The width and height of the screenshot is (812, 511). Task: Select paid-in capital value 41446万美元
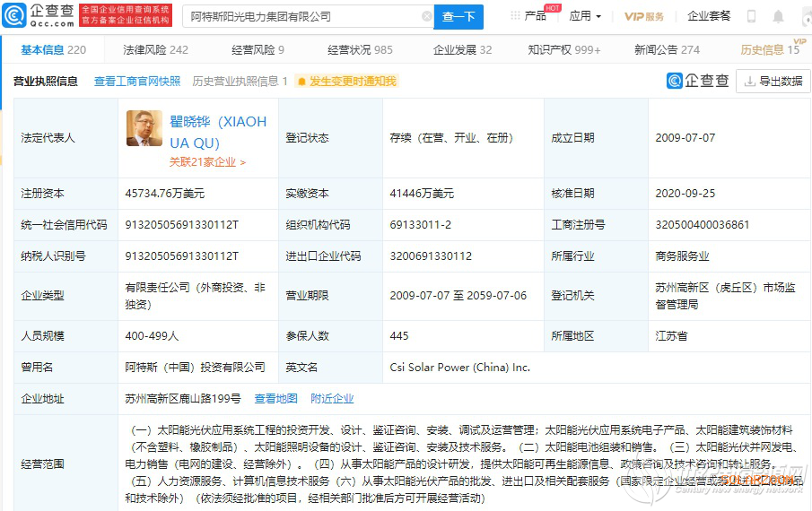[x=422, y=194]
